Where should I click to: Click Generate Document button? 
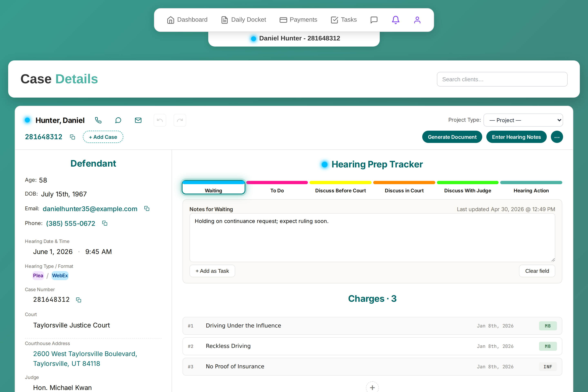452,137
